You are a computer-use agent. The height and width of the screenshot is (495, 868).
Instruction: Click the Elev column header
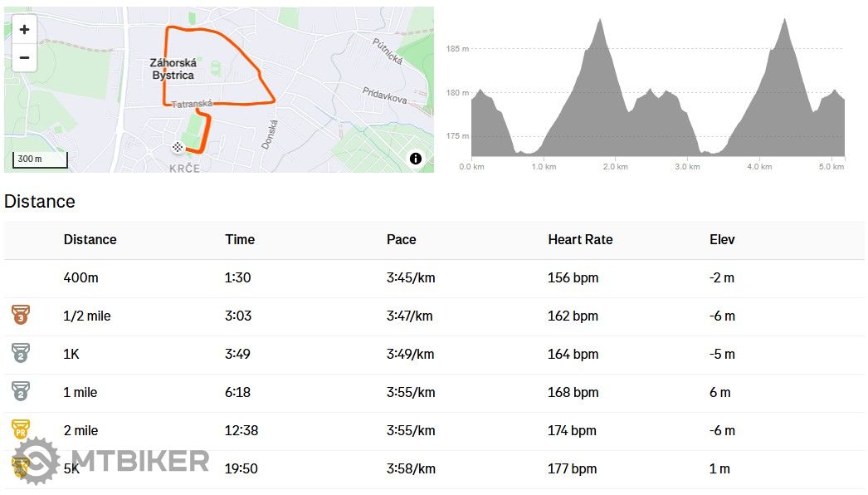click(x=722, y=239)
